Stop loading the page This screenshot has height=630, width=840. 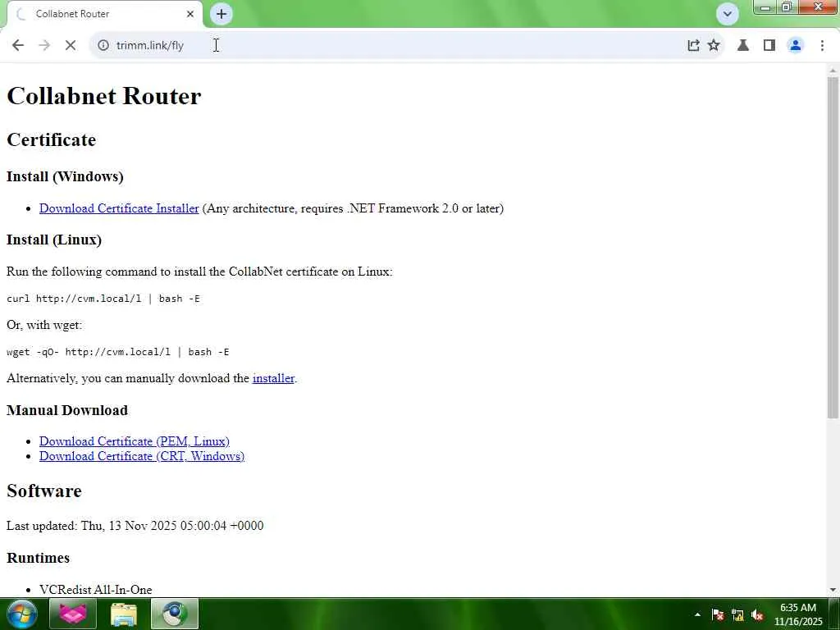(x=71, y=45)
